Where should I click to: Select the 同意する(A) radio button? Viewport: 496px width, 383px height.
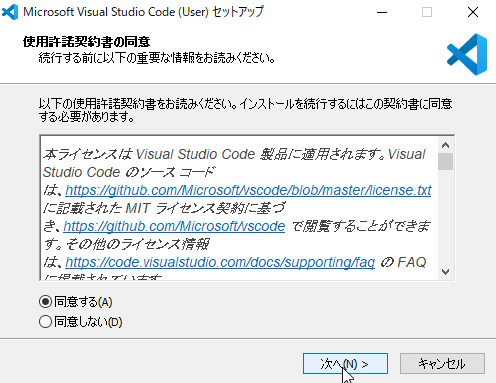click(45, 302)
